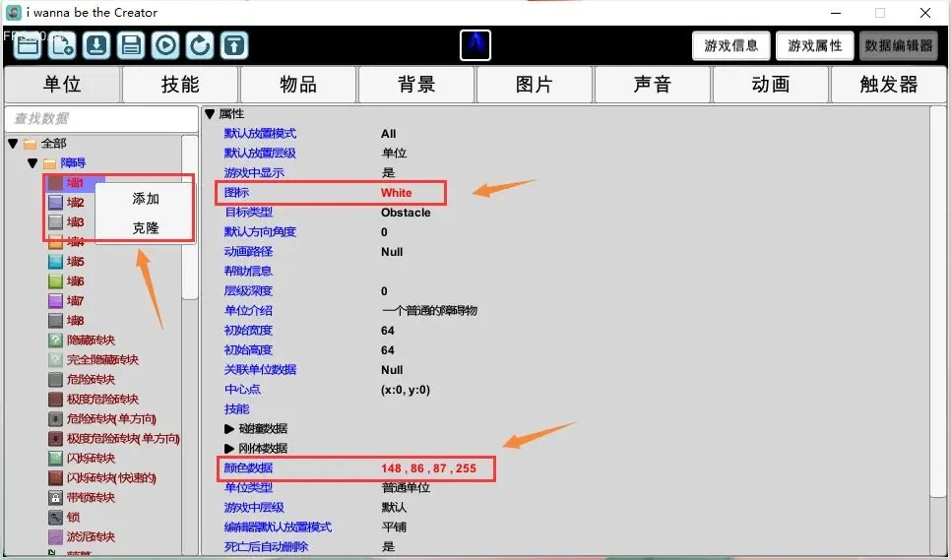Switch to the 触发器 tab
The width and height of the screenshot is (951, 560).
888,85
